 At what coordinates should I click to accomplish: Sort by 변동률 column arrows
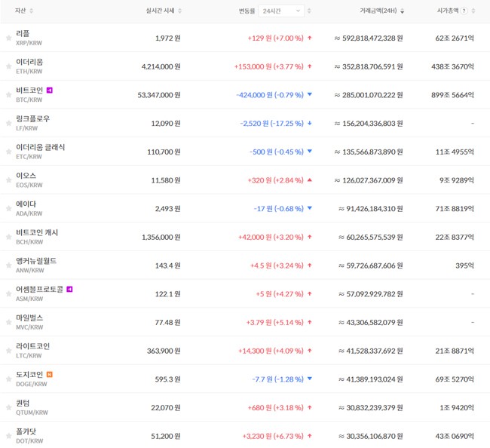tap(309, 11)
